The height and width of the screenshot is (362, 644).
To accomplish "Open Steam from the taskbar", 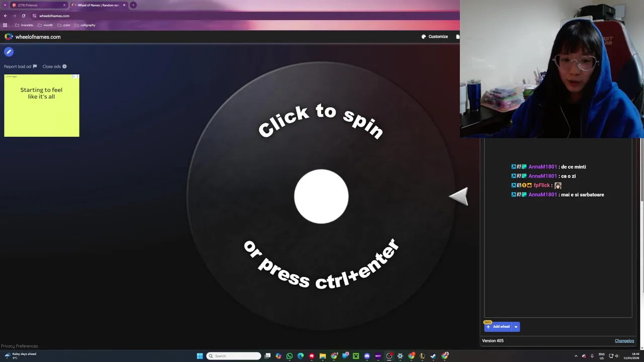I will coord(433,356).
